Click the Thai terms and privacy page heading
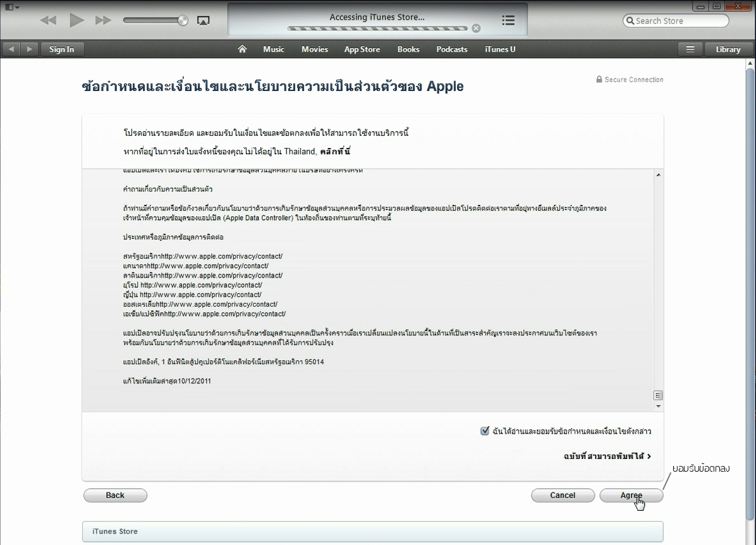 273,86
